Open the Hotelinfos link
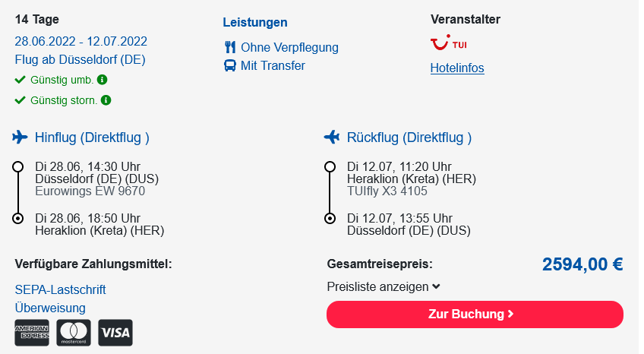The image size is (644, 354). [x=457, y=68]
